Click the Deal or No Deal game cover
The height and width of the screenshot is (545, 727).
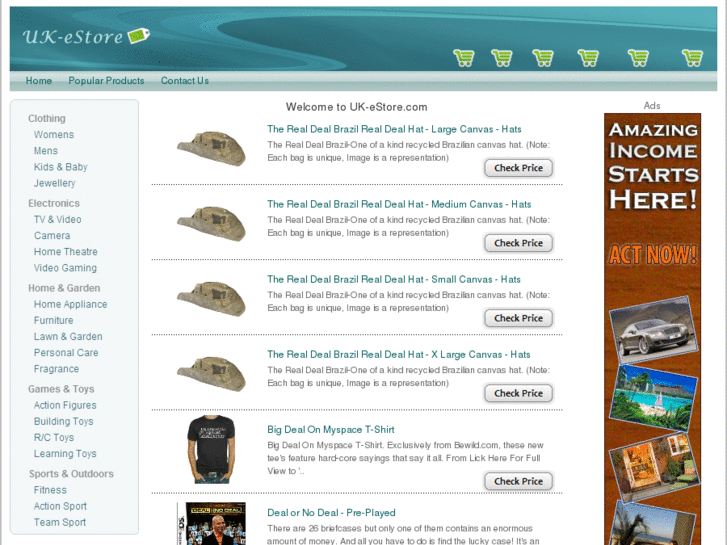click(211, 524)
